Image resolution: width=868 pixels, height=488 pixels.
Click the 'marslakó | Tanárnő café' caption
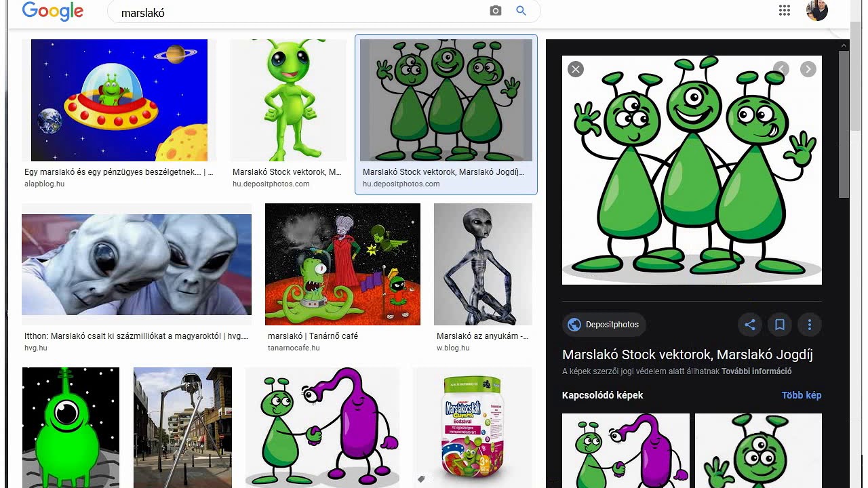click(313, 336)
